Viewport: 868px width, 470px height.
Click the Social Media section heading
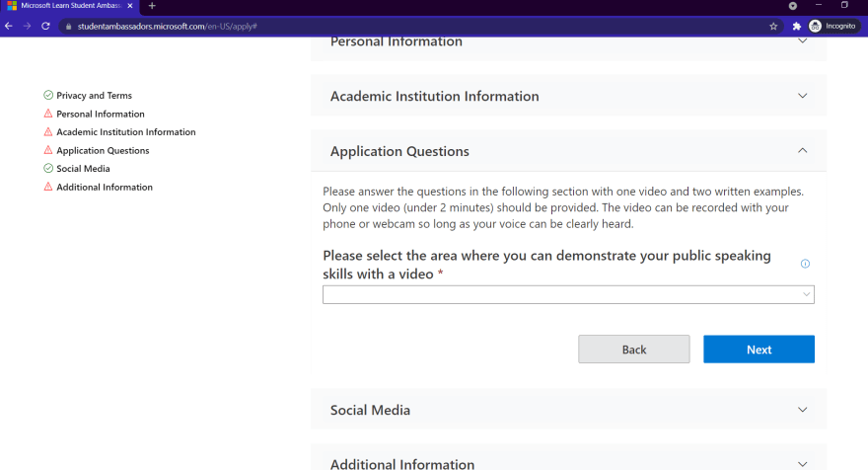pos(370,410)
